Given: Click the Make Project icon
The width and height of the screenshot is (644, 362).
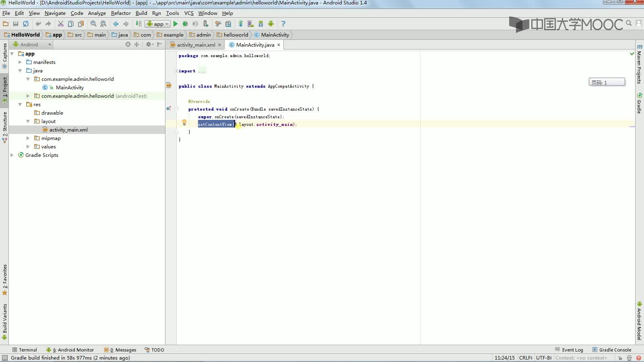Looking at the screenshot, I should (138, 24).
